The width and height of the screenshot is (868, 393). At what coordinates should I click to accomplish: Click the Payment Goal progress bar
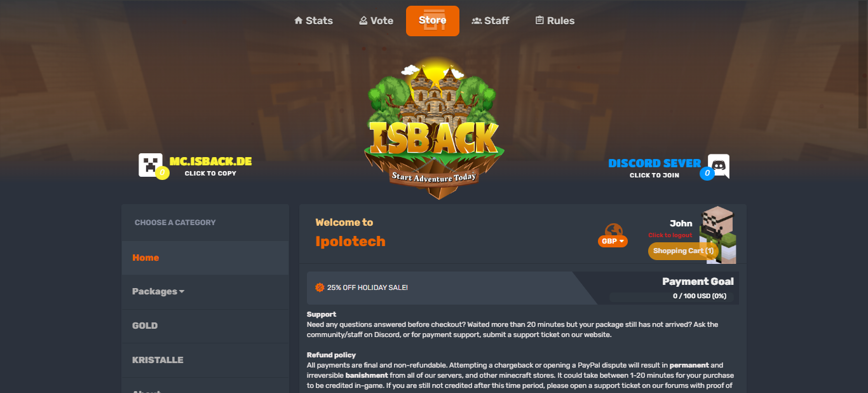(x=672, y=296)
